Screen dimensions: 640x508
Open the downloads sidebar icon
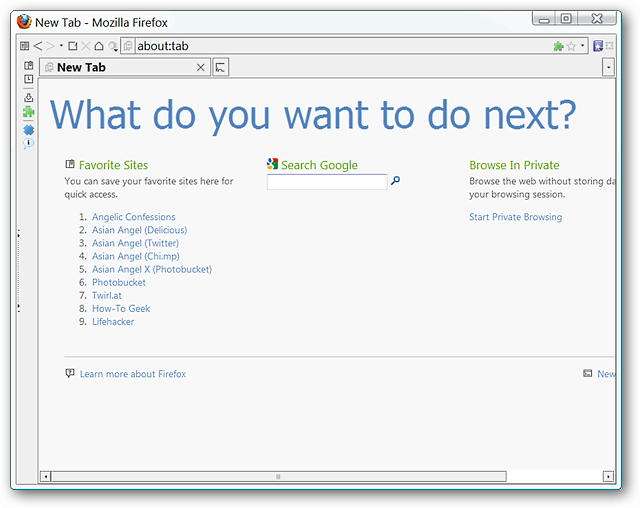[29, 97]
